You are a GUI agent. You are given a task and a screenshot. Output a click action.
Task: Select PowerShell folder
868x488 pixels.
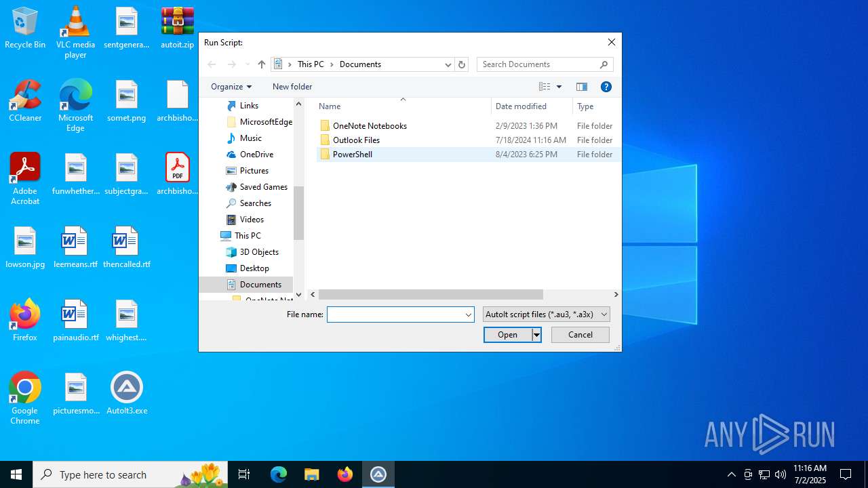coord(352,155)
